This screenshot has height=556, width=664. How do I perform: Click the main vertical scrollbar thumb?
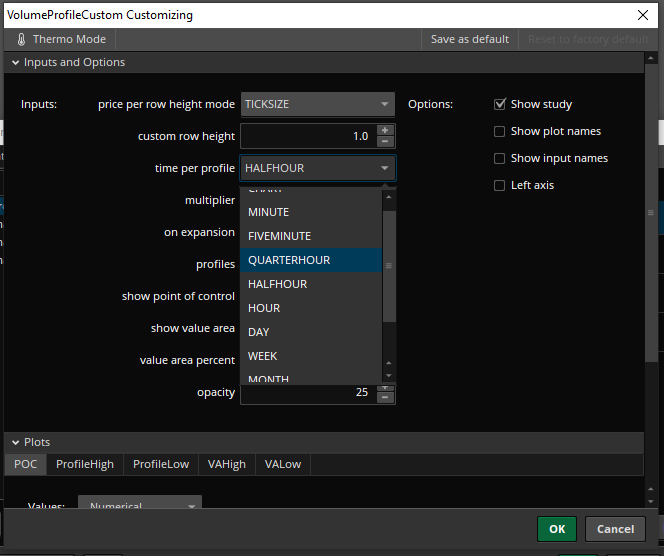point(651,213)
